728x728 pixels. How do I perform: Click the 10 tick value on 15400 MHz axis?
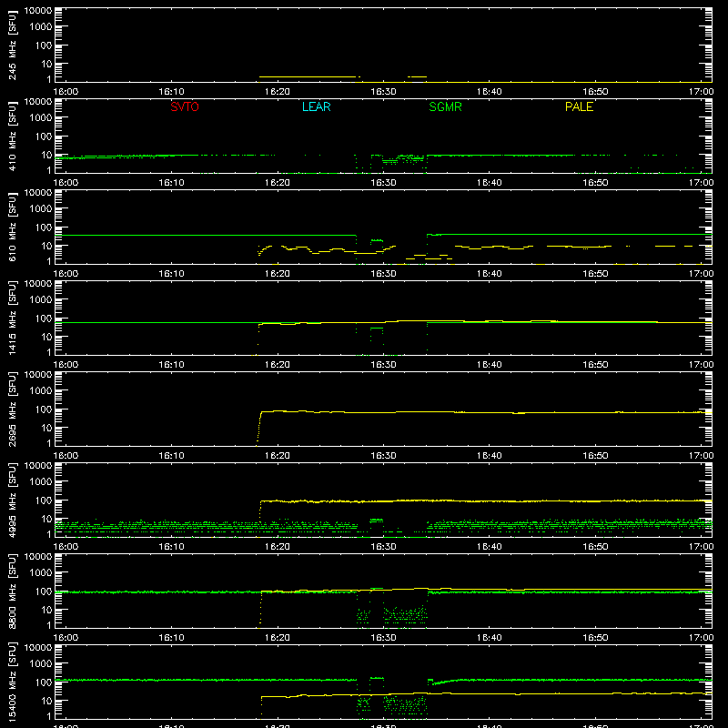(47, 701)
